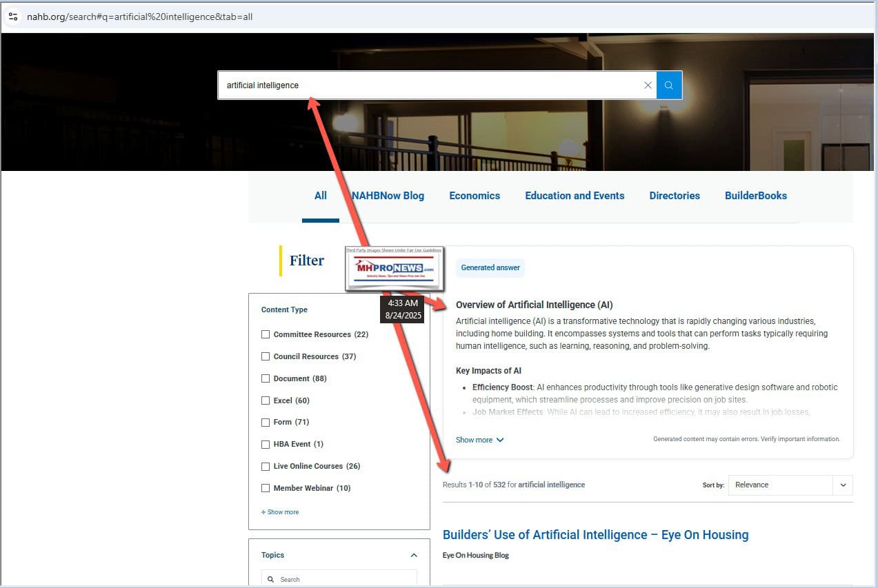878x588 pixels.
Task: Collapse the Topics filter panel
Action: 414,555
